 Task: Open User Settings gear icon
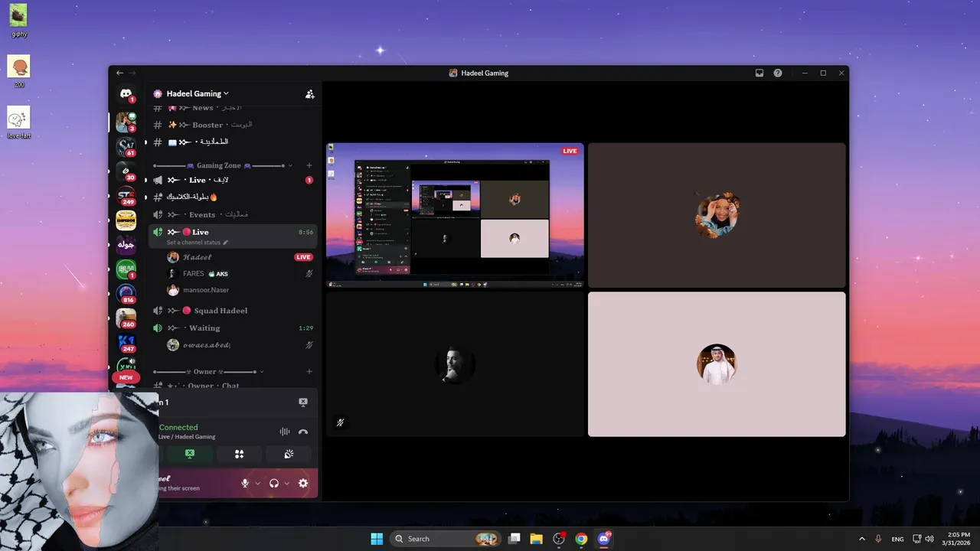303,483
